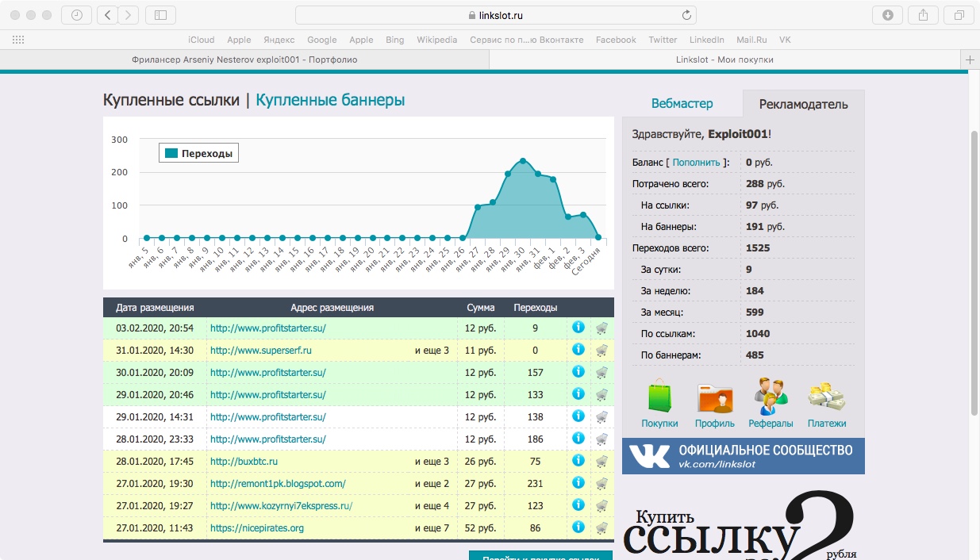Click cart icon in buxbtc.ru row
980x560 pixels.
[602, 461]
